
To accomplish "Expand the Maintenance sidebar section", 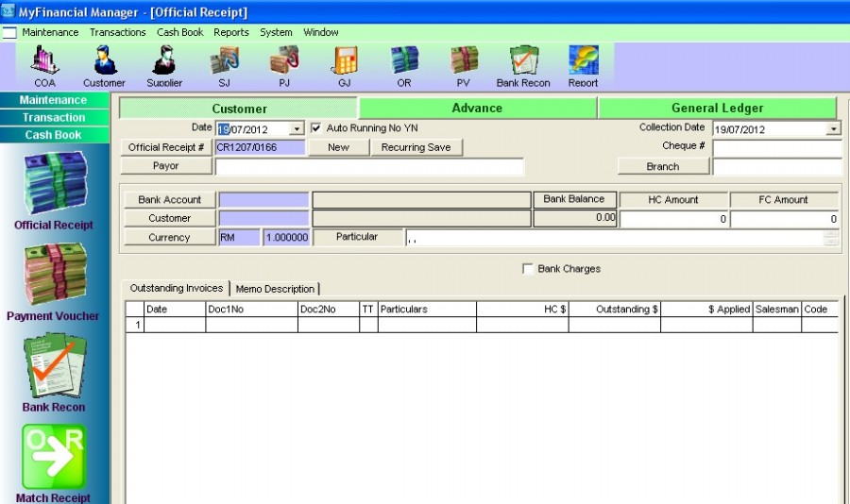I will click(x=54, y=100).
